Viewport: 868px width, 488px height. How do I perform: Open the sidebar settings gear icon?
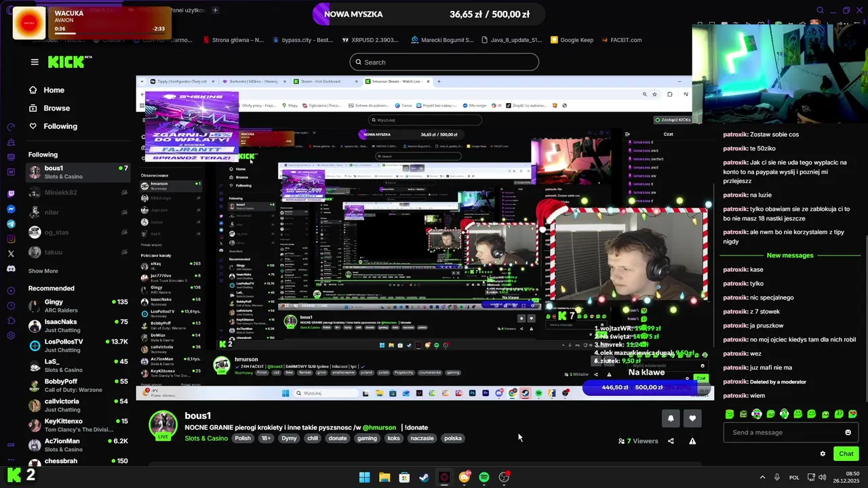point(11,335)
